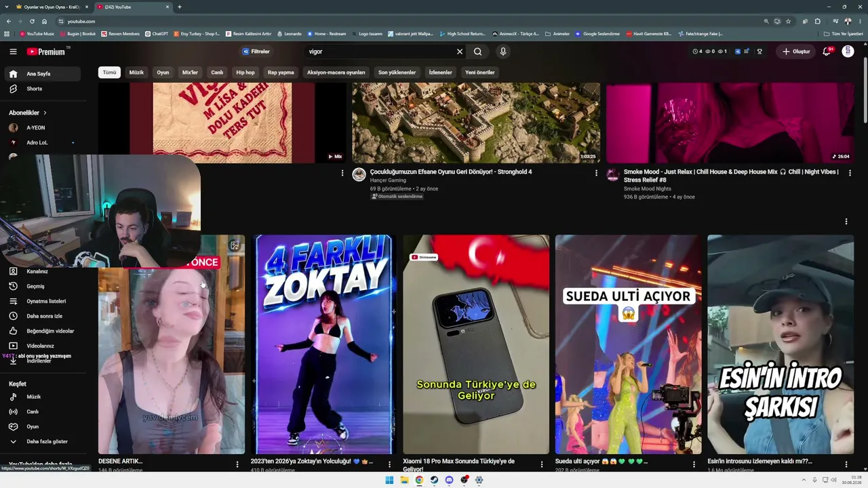Open Sueda Ulti Açıyor short thumbnail
868x488 pixels.
tap(628, 344)
